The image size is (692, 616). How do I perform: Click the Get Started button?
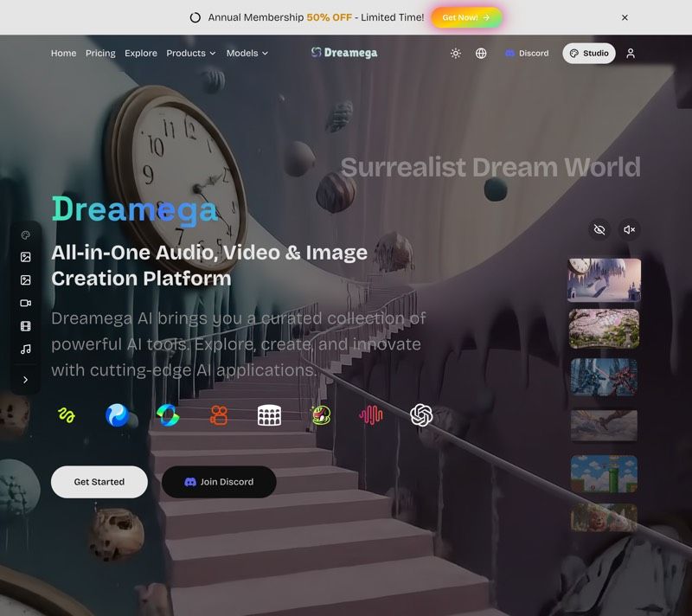pyautogui.click(x=99, y=482)
